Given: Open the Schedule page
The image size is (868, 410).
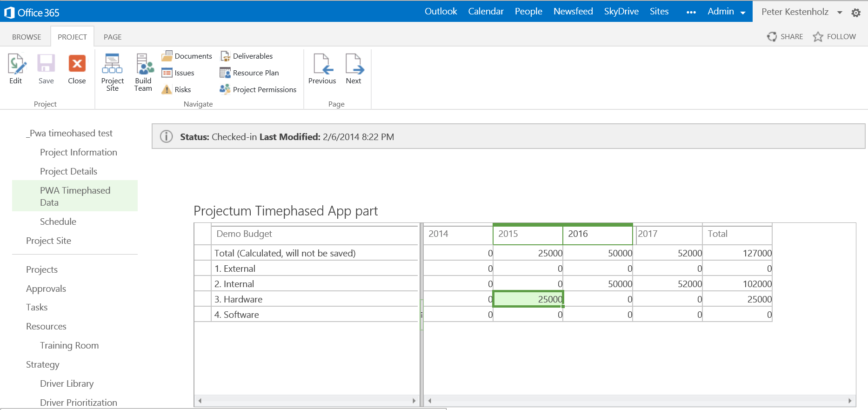Looking at the screenshot, I should click(58, 222).
